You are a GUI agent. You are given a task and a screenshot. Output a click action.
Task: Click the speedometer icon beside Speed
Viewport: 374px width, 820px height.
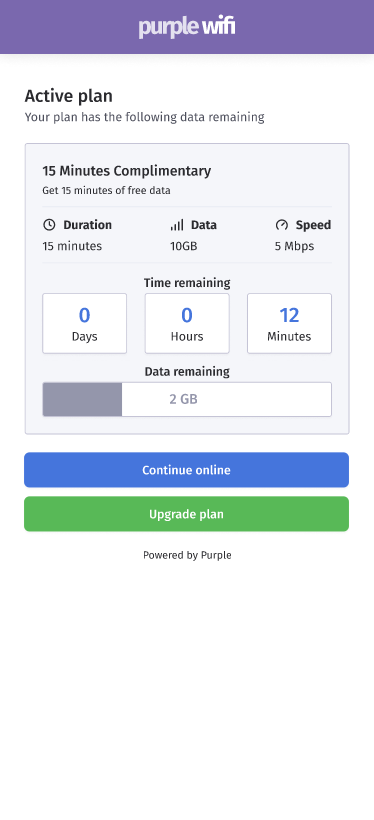click(x=281, y=225)
